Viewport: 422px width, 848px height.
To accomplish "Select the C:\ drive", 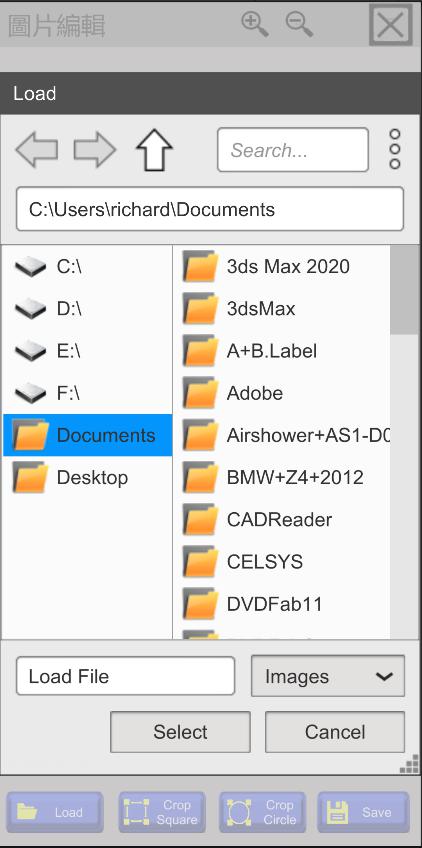I will pyautogui.click(x=87, y=267).
